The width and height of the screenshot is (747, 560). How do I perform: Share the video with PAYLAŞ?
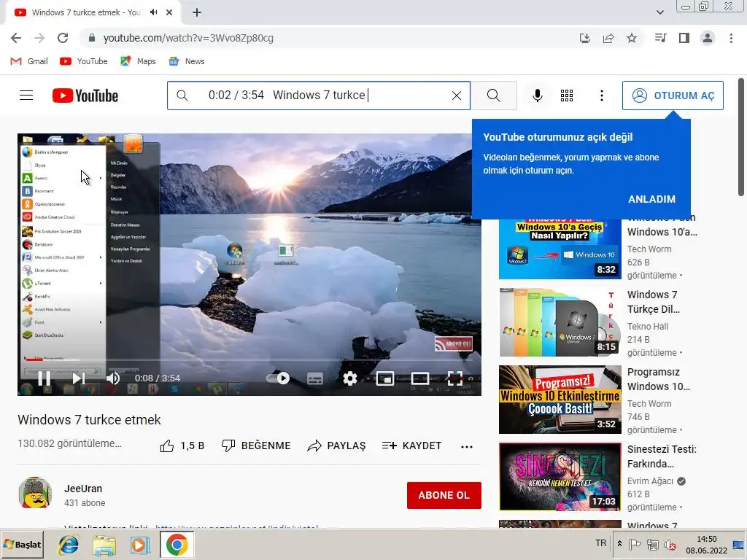pos(336,446)
